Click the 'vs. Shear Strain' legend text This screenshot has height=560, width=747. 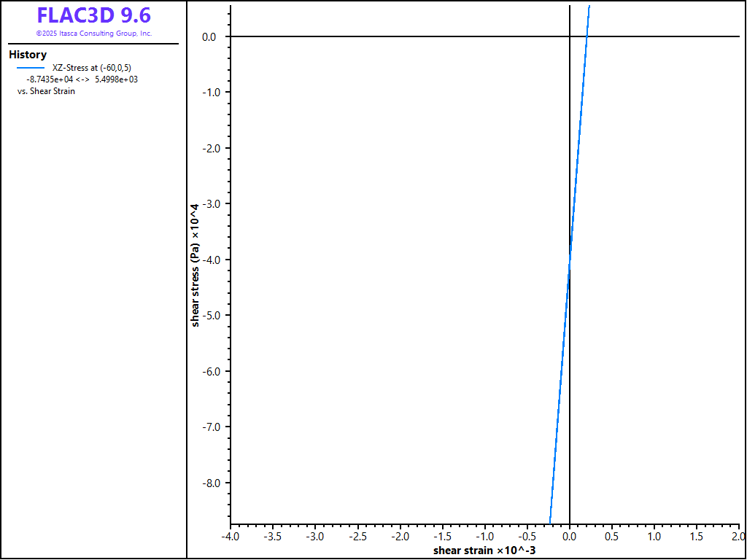click(46, 91)
